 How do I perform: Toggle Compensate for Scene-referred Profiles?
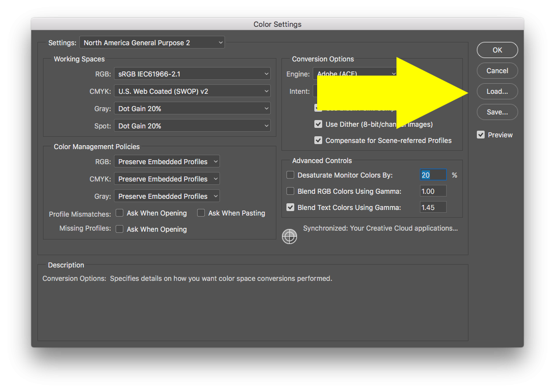coord(318,140)
